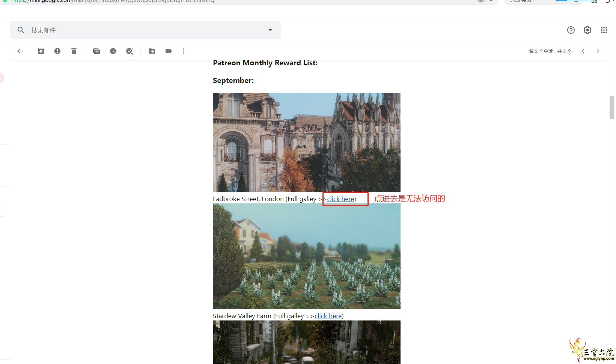
Task: Open more actions three-dot menu
Action: 184,51
